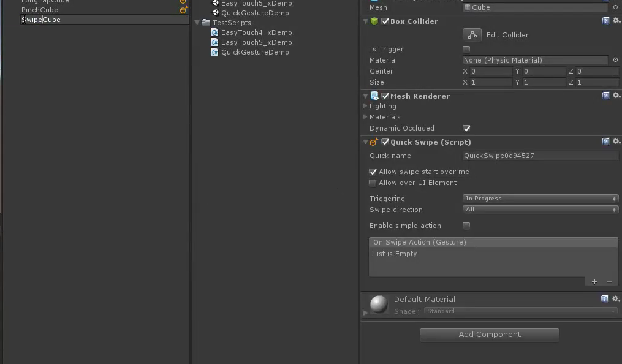The height and width of the screenshot is (364, 622).
Task: Select PinchCube in the Hierarchy
Action: click(39, 9)
